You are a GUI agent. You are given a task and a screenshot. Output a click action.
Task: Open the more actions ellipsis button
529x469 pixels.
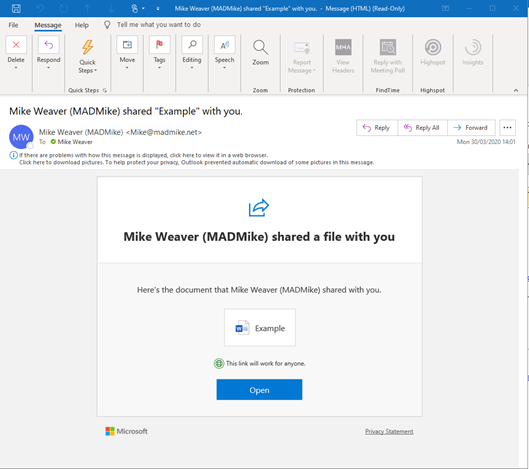pos(507,128)
